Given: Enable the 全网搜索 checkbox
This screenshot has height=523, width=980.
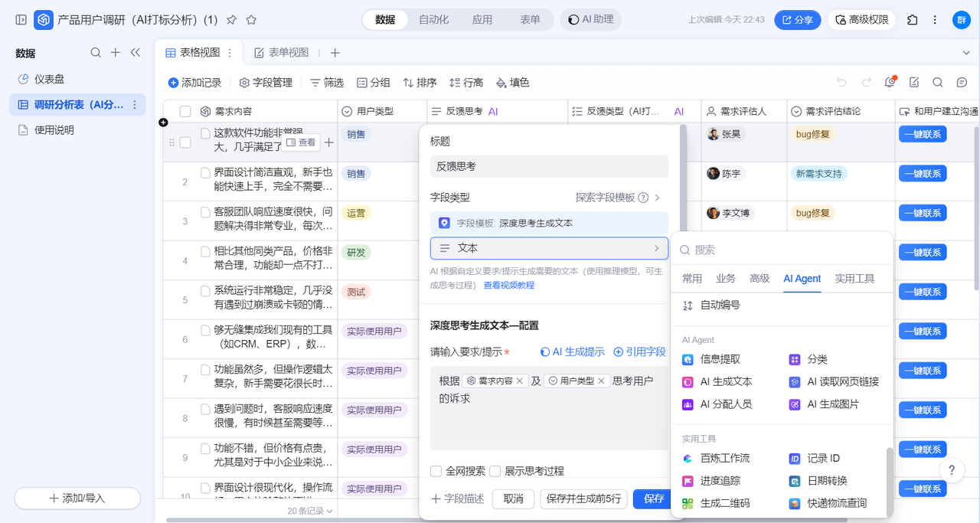Looking at the screenshot, I should [436, 471].
